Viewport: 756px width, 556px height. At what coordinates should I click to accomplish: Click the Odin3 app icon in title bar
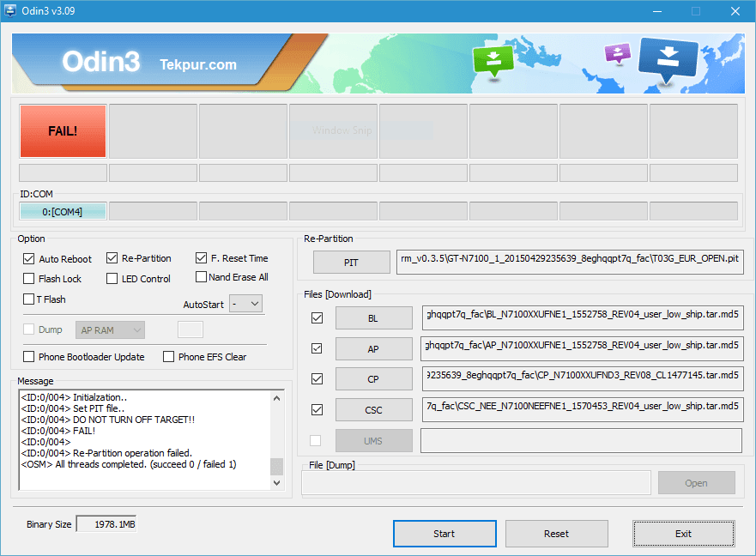9,10
